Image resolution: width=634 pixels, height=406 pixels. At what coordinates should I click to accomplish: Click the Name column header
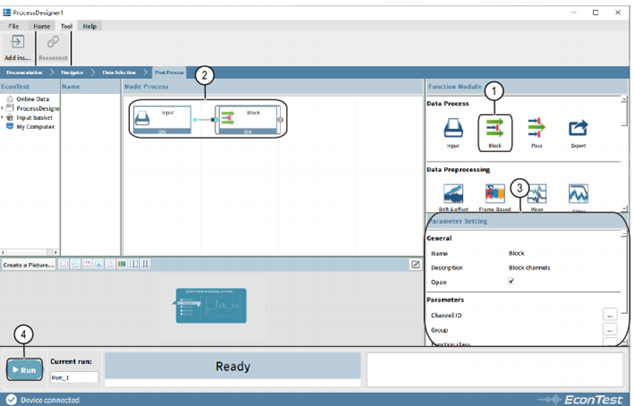(90, 87)
